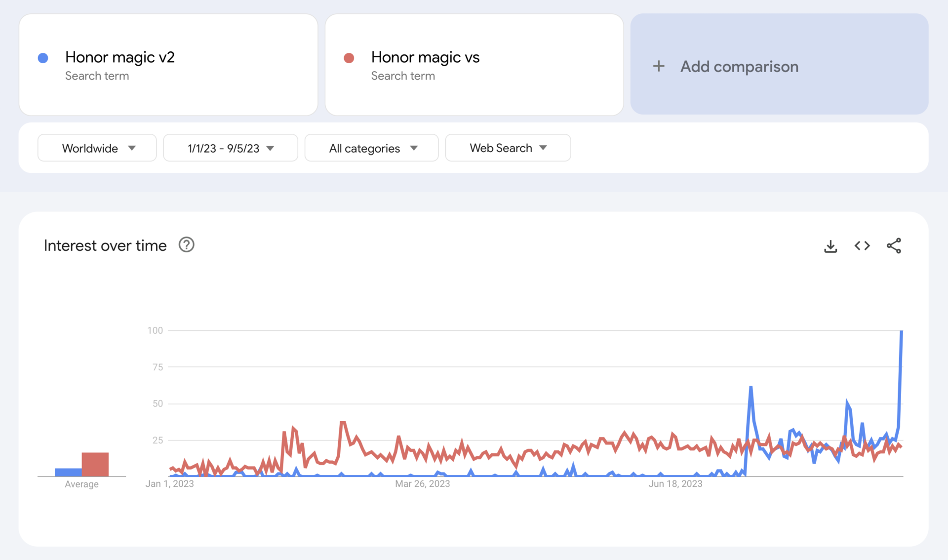Image resolution: width=948 pixels, height=560 pixels.
Task: Edit the Honor magic vs search term
Action: (x=425, y=57)
